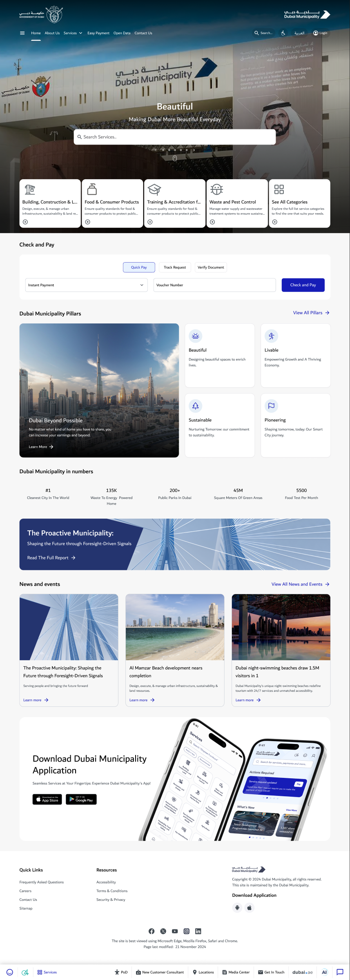
Task: Click View All News and Events link
Action: pos(301,584)
